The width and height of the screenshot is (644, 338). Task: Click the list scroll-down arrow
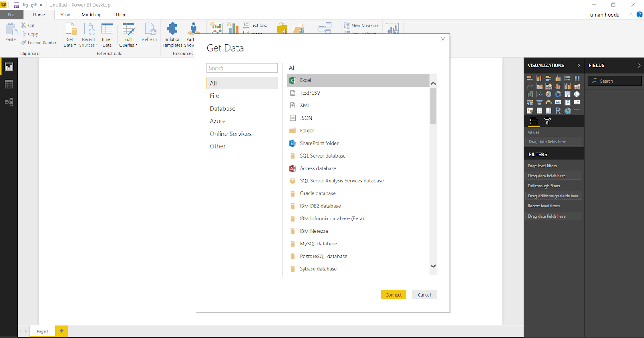click(x=433, y=266)
